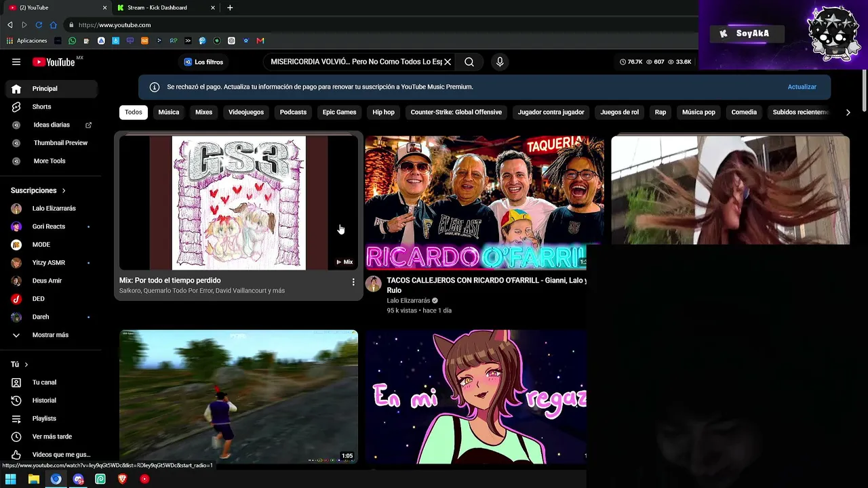Open the Los filtros button
Screen dimensions: 868x488
click(203, 62)
